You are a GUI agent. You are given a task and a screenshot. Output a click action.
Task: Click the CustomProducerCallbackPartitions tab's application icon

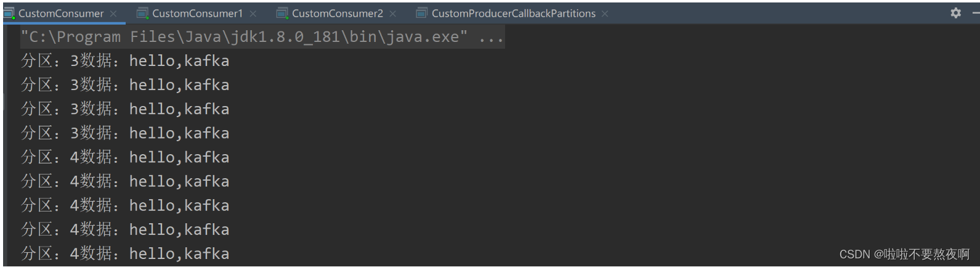422,13
